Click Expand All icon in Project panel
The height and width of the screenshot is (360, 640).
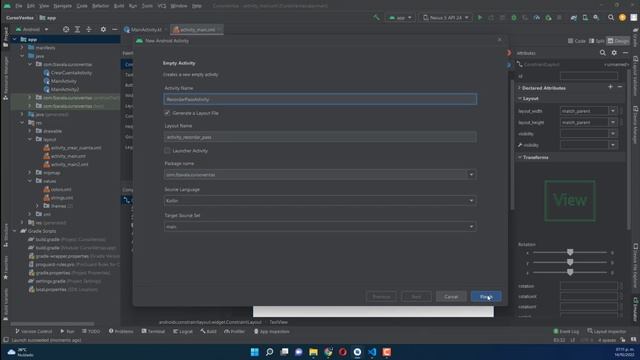click(x=77, y=29)
